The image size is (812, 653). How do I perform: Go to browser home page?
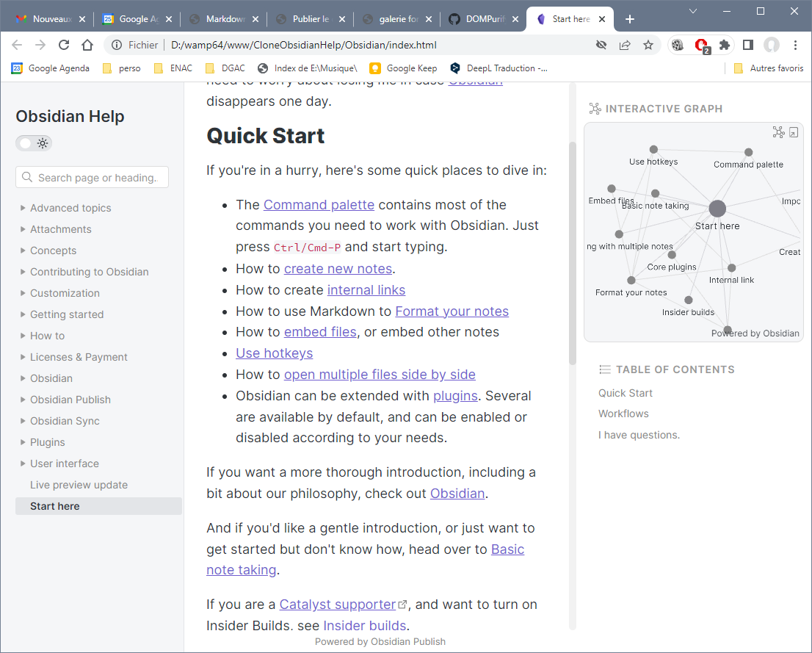point(87,45)
